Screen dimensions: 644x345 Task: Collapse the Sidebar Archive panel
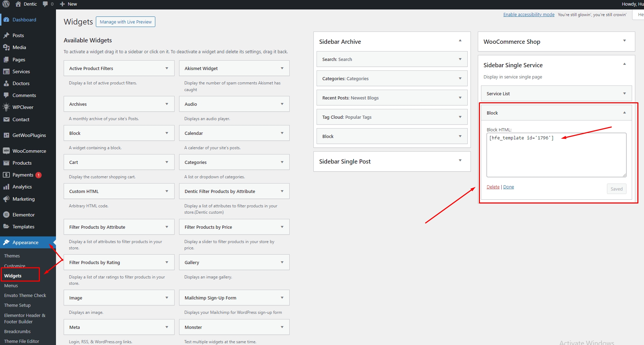(x=460, y=41)
